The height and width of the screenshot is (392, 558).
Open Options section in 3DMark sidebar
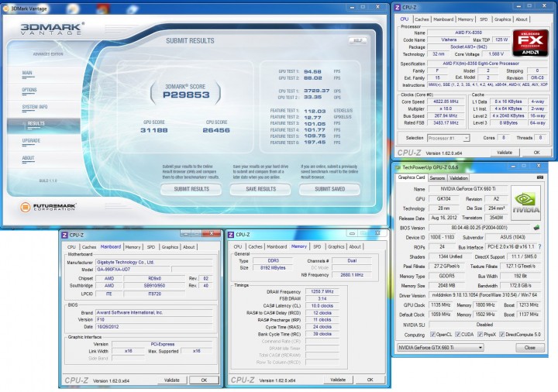pos(29,90)
